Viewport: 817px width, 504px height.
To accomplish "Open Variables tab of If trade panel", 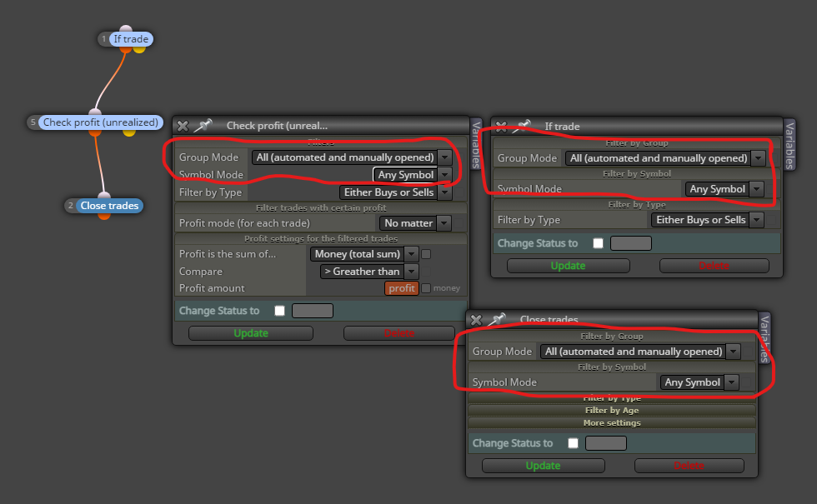I will tap(790, 145).
